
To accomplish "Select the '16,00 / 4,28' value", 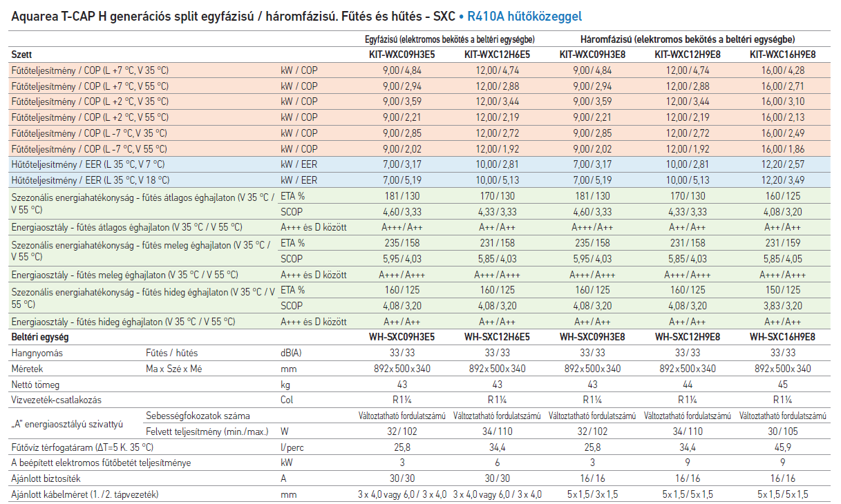I will pos(783,70).
